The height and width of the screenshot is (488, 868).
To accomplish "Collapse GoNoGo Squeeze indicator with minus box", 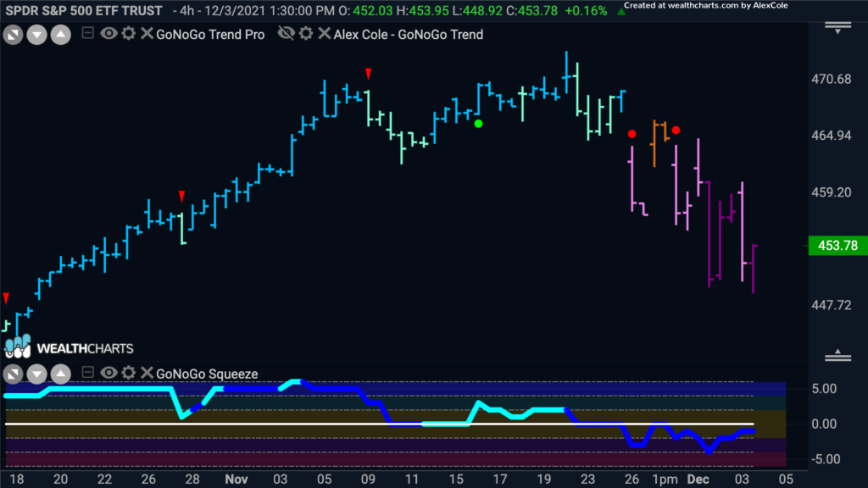I will pos(87,373).
